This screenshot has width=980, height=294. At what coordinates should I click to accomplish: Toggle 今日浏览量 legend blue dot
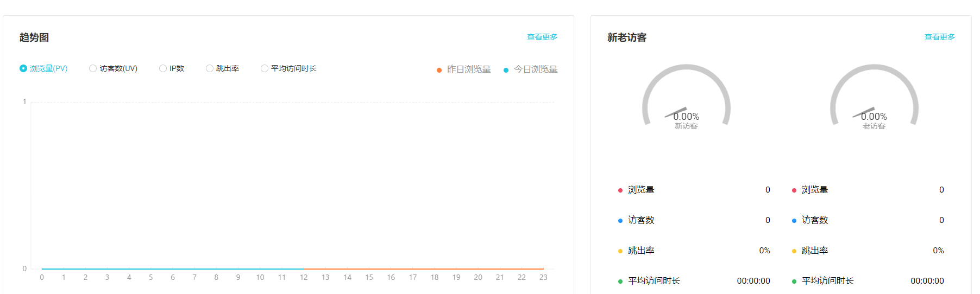506,70
